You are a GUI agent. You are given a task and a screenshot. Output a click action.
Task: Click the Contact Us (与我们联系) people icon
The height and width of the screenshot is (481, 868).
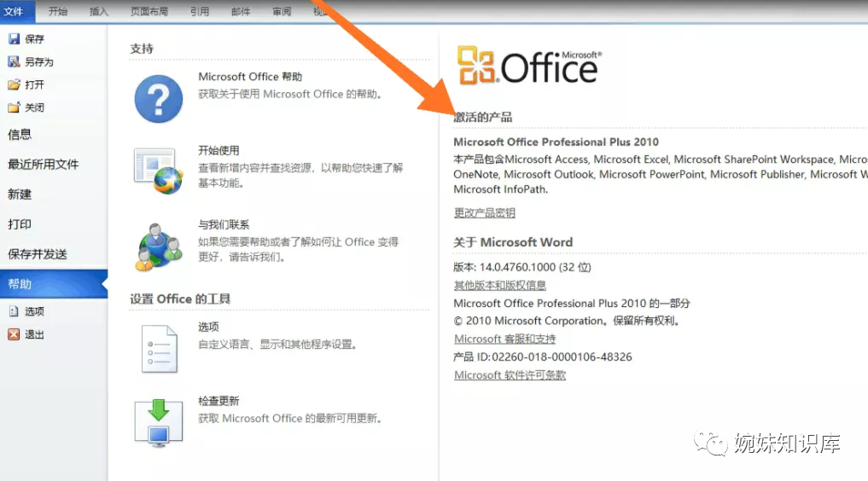click(x=158, y=247)
